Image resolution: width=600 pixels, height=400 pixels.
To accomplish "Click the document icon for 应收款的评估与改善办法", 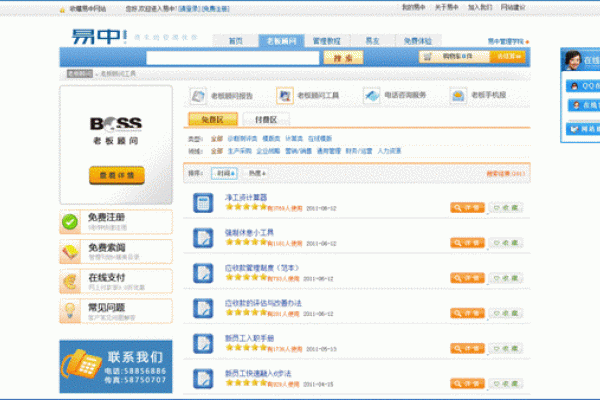I will click(203, 309).
